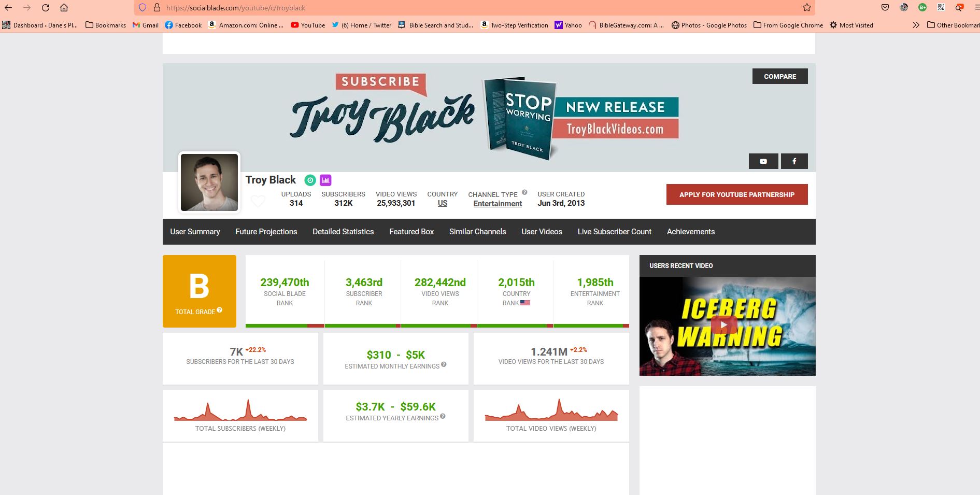This screenshot has width=980, height=495.
Task: Open Troy Black's YouTube channel icon
Action: (x=763, y=161)
